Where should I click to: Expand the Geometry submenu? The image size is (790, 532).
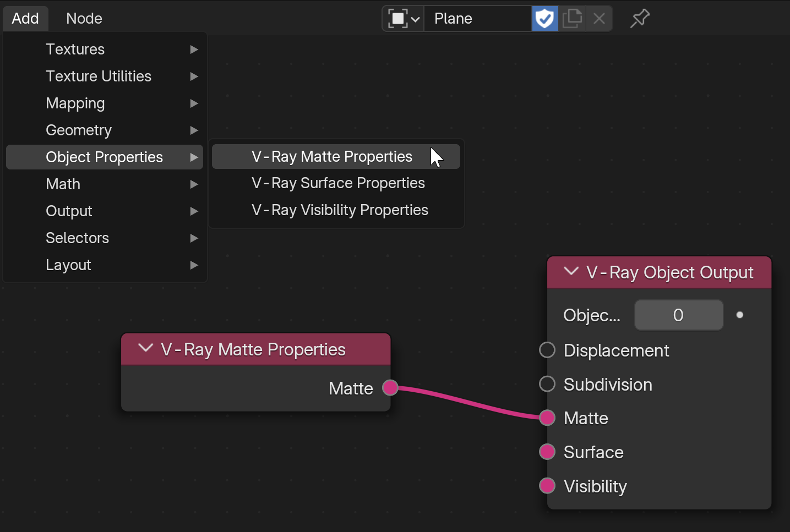[105, 130]
